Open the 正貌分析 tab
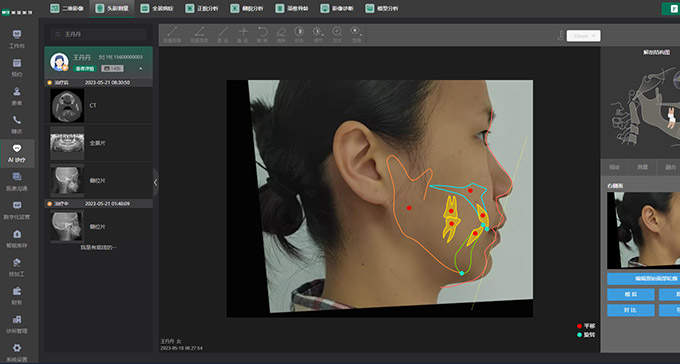This screenshot has height=364, width=680. coord(202,8)
